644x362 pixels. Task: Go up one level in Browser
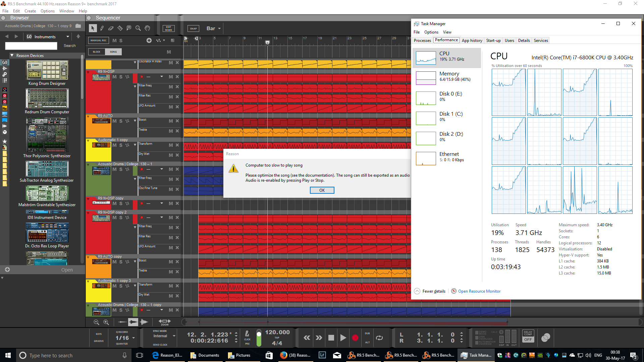[x=78, y=36]
